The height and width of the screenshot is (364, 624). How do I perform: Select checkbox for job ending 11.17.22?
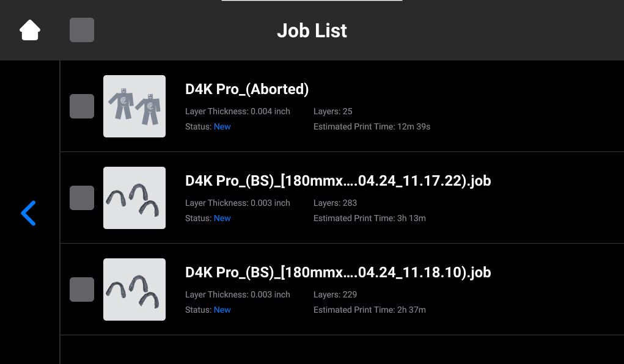pyautogui.click(x=82, y=198)
